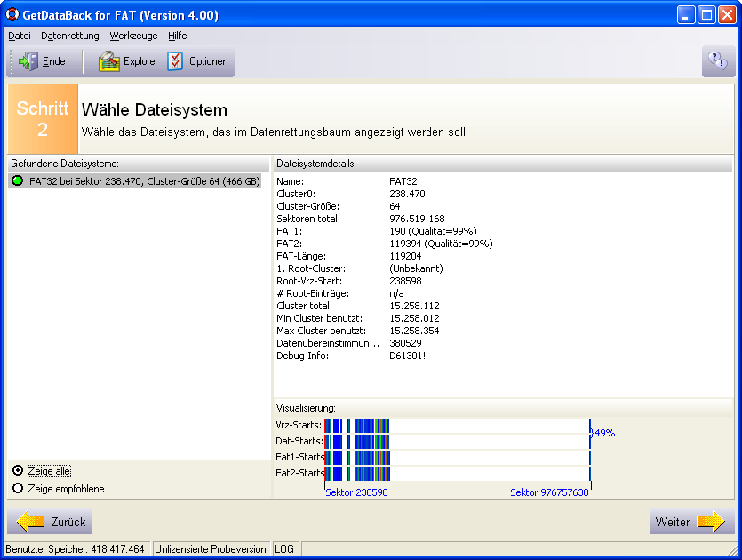Click the green status circle of FAT32 entry
Image resolution: width=742 pixels, height=560 pixels.
tap(18, 180)
